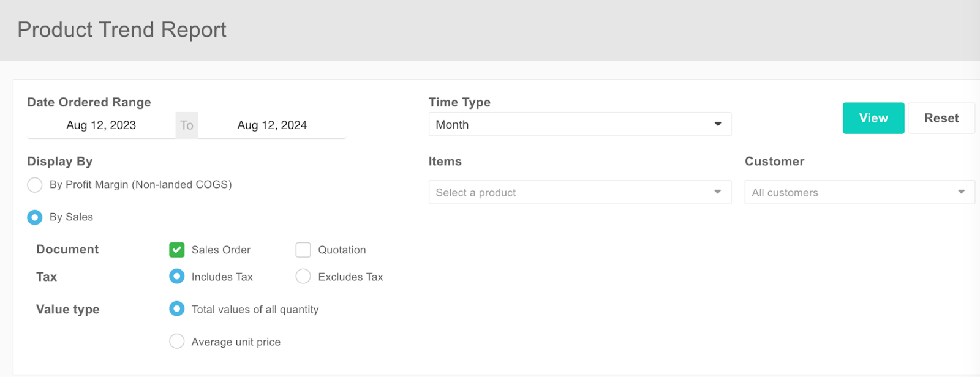Open the end date field Aug 12, 2024
Viewport: 980px width, 377px height.
coord(272,125)
